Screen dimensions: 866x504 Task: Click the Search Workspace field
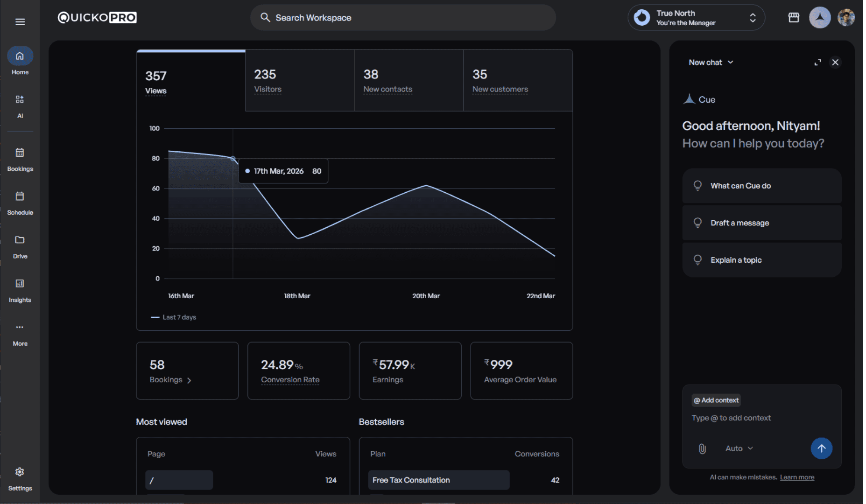(x=403, y=18)
